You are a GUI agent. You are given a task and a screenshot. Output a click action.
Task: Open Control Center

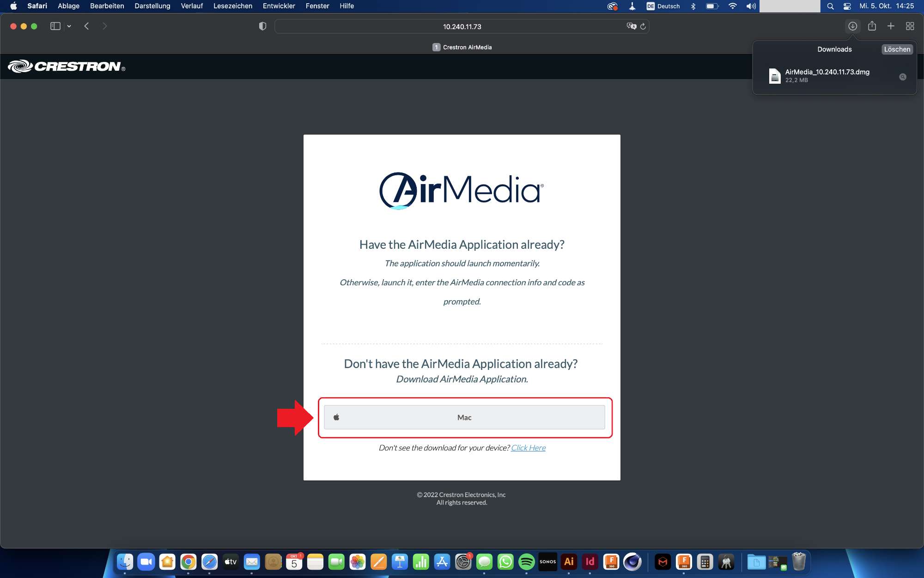coord(847,6)
